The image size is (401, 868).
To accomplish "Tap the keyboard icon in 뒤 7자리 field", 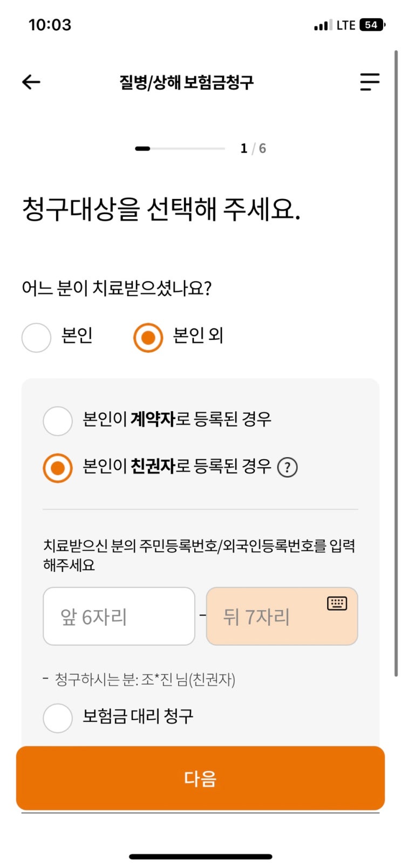I will 337,603.
